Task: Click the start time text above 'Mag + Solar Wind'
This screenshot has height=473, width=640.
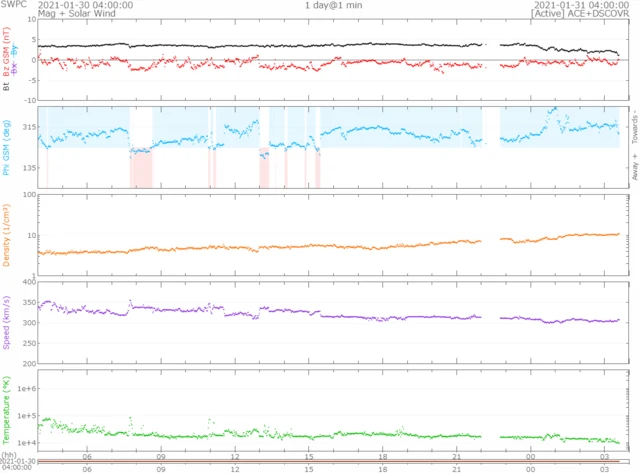Action: tap(85, 5)
